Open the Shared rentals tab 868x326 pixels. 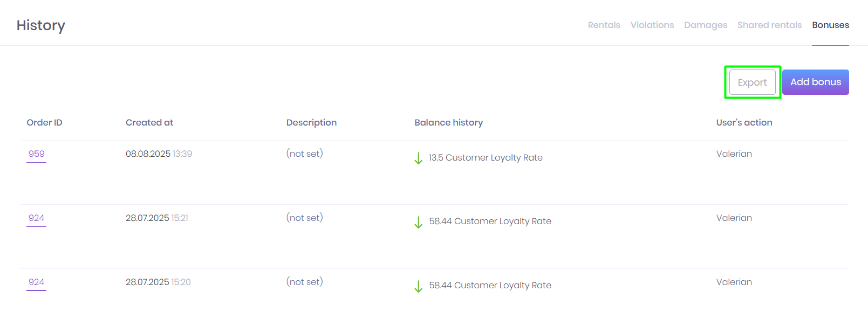(769, 25)
